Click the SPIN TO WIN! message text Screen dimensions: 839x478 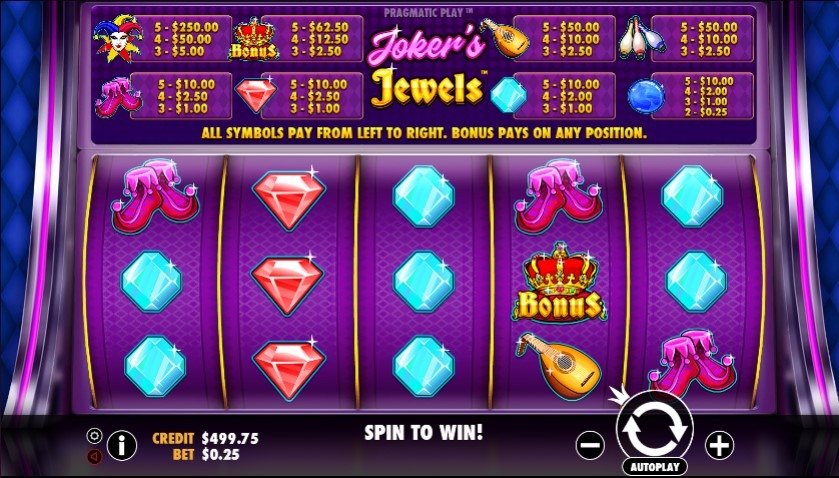pyautogui.click(x=423, y=431)
